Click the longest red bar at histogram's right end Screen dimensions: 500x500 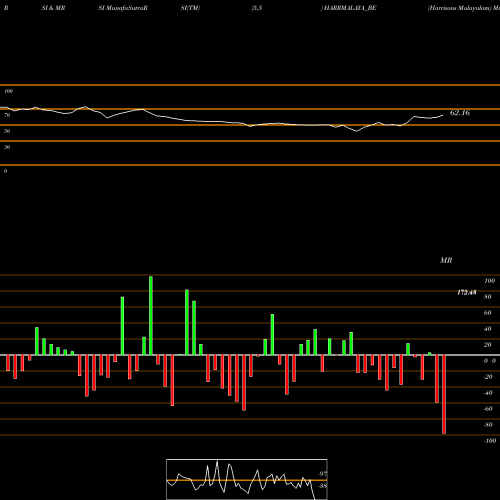[444, 394]
